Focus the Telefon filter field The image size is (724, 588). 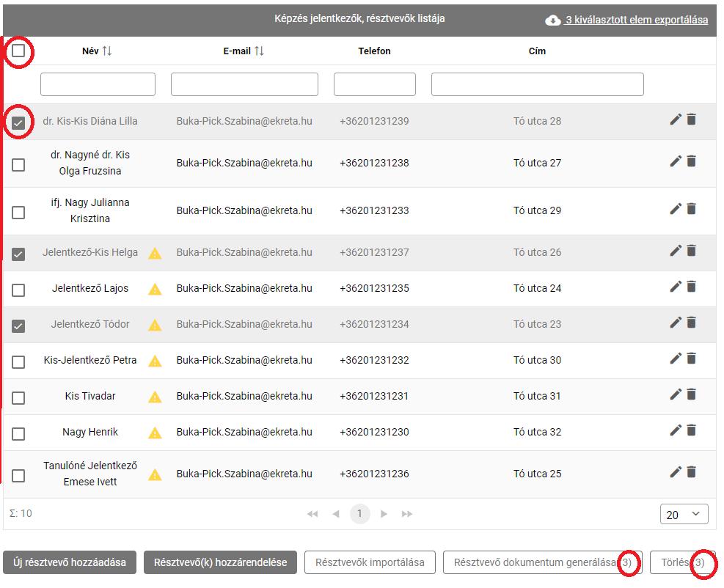point(374,84)
